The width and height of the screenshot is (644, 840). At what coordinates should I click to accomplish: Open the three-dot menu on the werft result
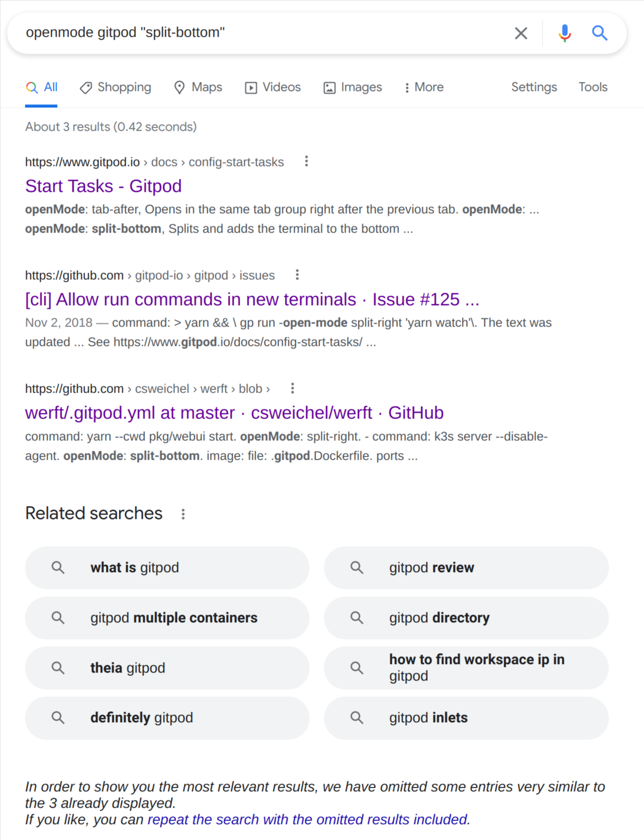tap(292, 388)
